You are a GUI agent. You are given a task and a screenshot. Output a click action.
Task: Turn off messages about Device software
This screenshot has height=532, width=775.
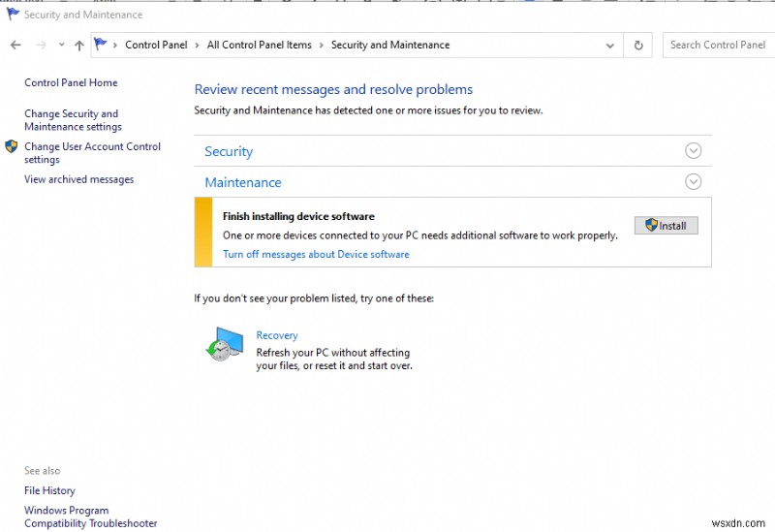click(316, 254)
